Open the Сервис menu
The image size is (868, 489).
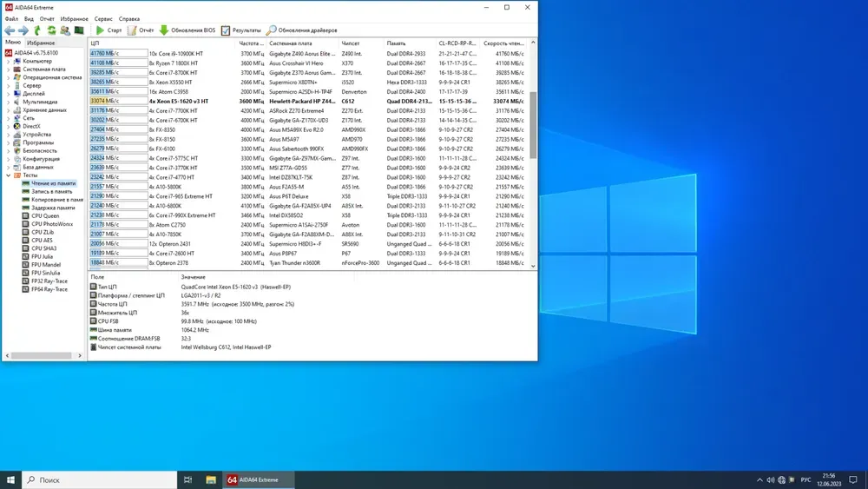pos(102,18)
